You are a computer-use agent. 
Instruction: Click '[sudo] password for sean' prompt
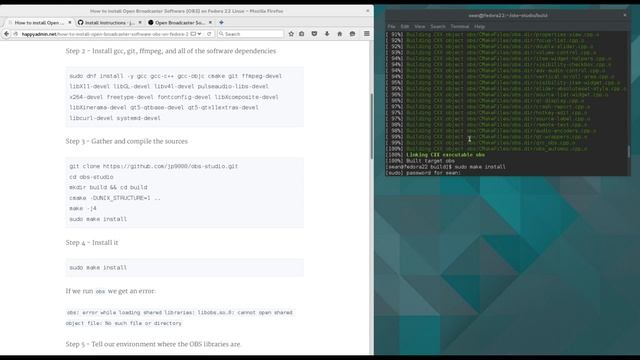(x=424, y=173)
